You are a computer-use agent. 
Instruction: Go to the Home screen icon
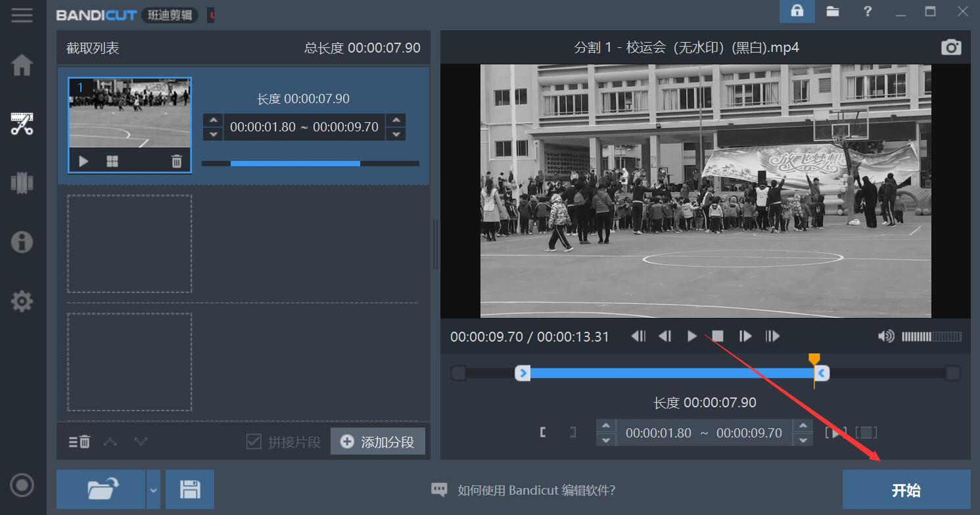click(22, 65)
